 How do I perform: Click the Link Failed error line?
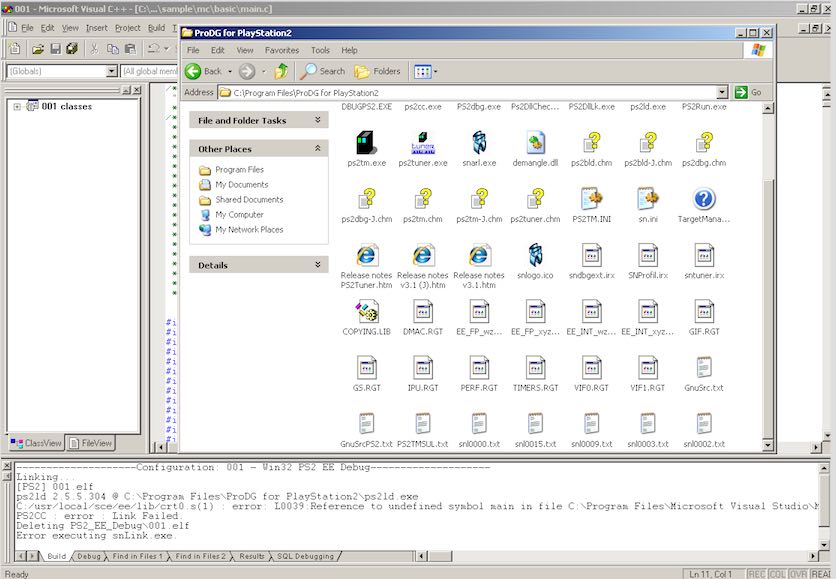coord(99,516)
